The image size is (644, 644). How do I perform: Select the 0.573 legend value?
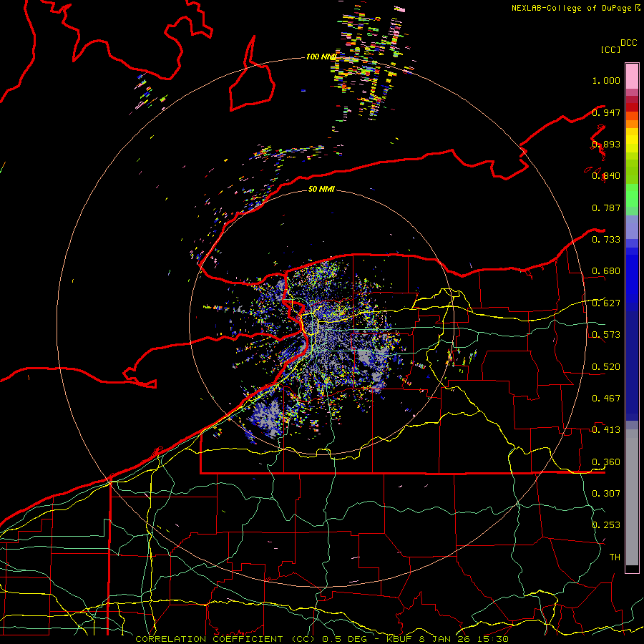606,334
